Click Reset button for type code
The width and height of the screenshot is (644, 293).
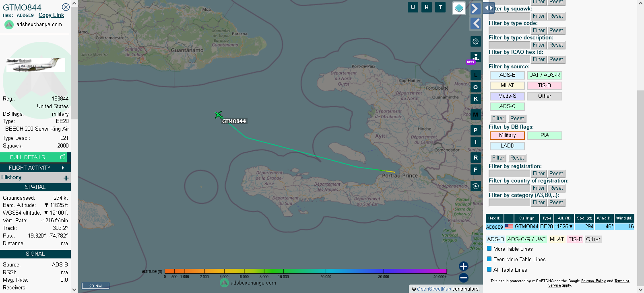[556, 31]
